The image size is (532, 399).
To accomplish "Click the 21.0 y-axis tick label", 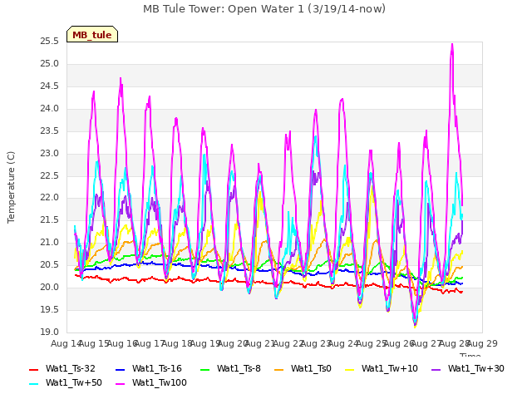I will [49, 242].
